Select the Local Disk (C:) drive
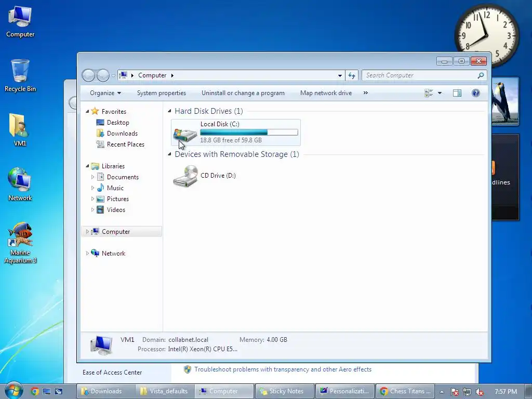The height and width of the screenshot is (399, 532). click(x=236, y=132)
